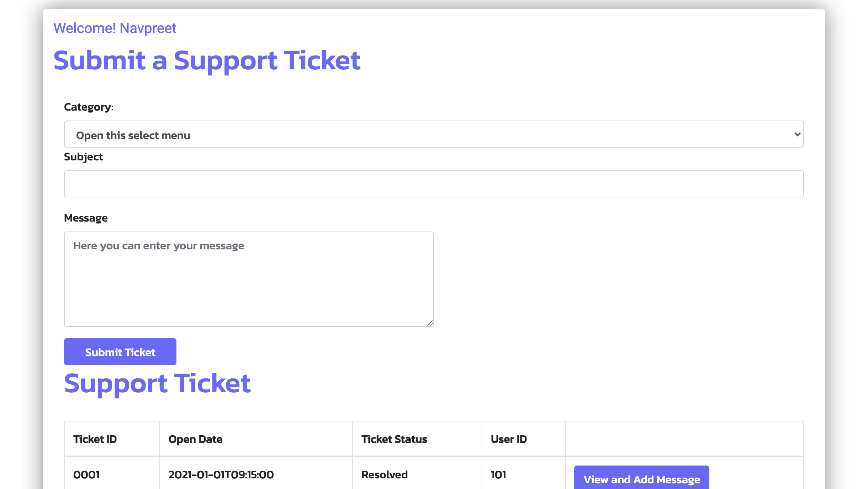Click the Submit a Support Ticket heading
Image resolution: width=868 pixels, height=489 pixels.
[207, 60]
